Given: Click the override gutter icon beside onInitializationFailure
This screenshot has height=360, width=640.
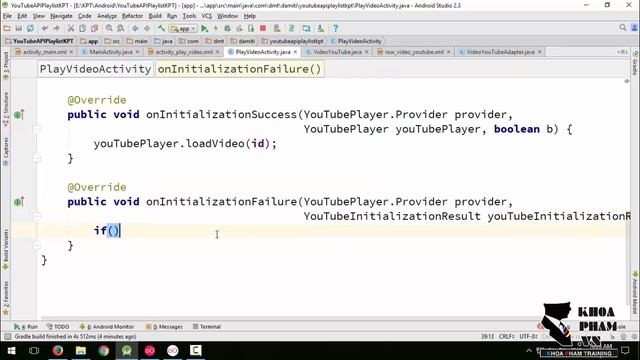Looking at the screenshot, I should click(19, 202).
